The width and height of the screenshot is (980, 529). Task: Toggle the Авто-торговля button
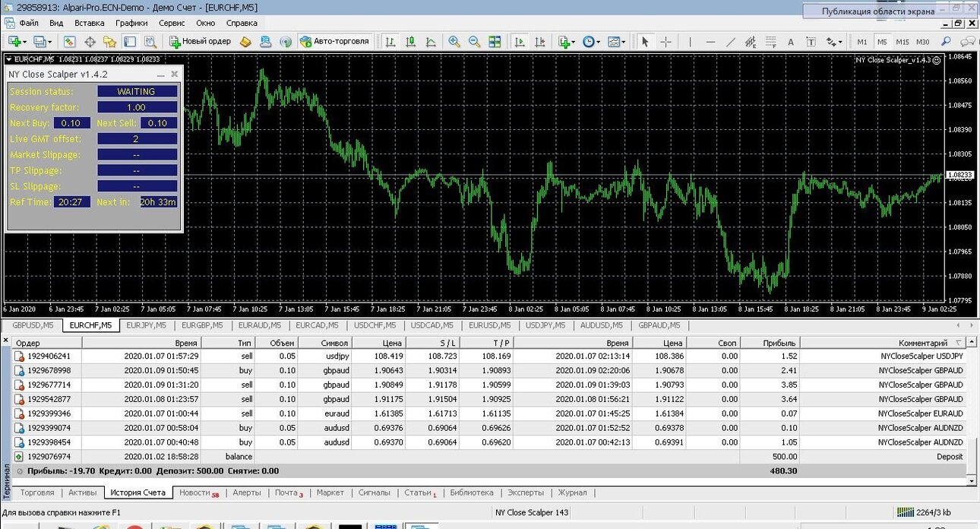(x=335, y=41)
